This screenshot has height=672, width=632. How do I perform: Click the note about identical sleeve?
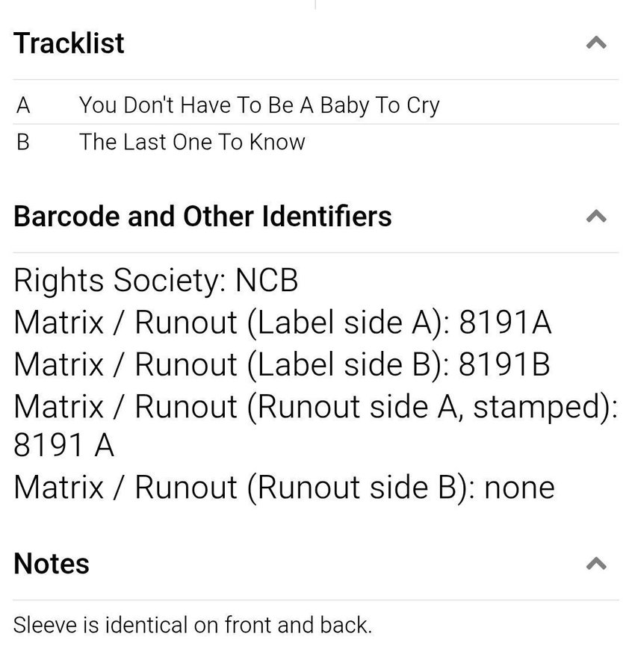tap(192, 625)
